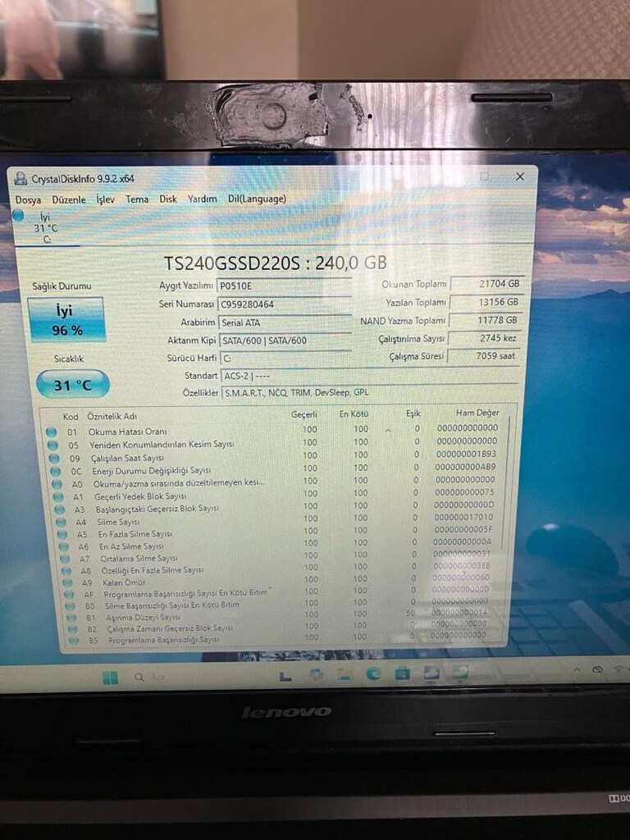This screenshot has width=630, height=840.
Task: Open the Dosya menu
Action: [28, 200]
